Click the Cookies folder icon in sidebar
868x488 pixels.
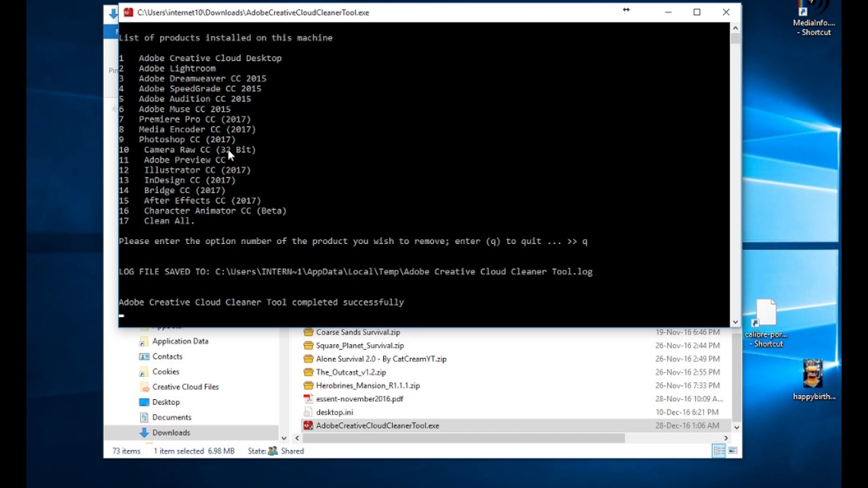144,371
